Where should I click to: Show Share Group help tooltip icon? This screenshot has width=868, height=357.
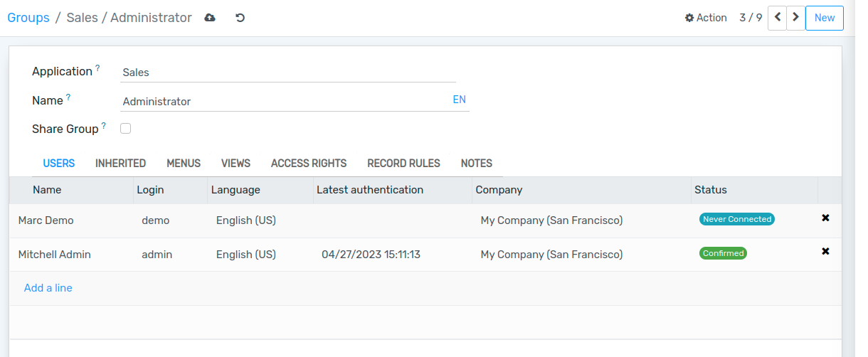[103, 126]
